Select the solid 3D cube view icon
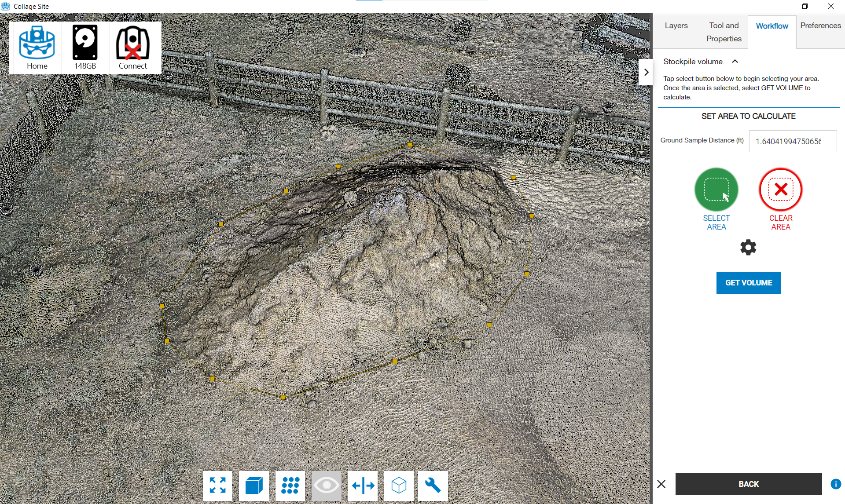 (x=254, y=486)
